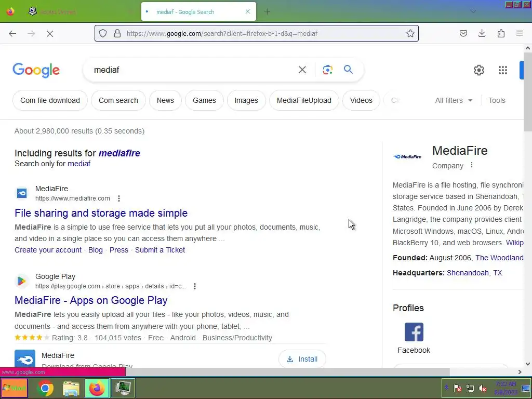This screenshot has height=399, width=532.
Task: Open the Start menu
Action: pyautogui.click(x=15, y=388)
